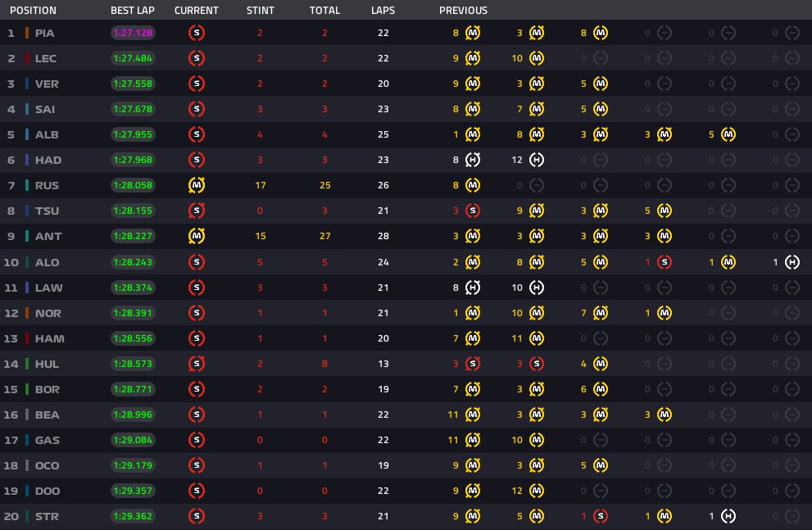Click ALB's laps value 25

coord(383,134)
